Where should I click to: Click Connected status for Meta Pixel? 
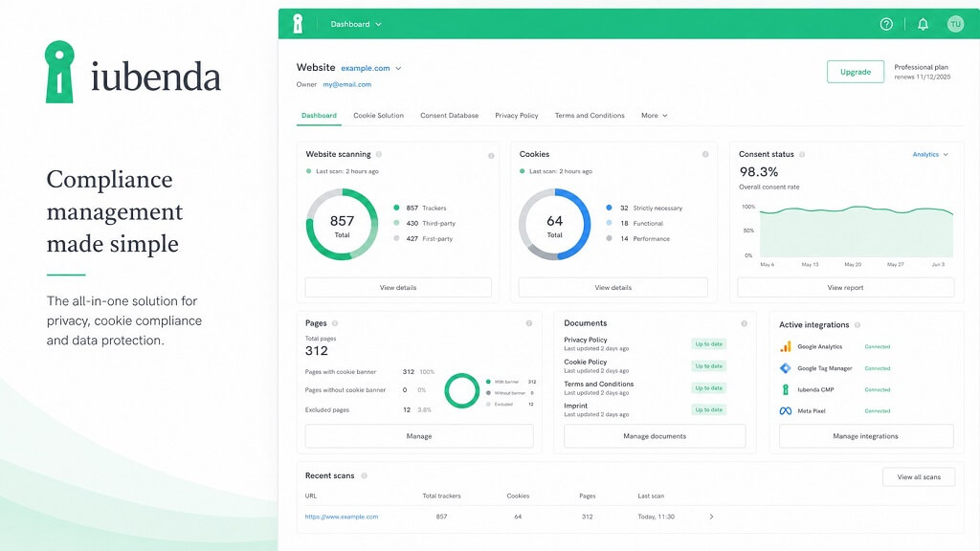pos(877,411)
